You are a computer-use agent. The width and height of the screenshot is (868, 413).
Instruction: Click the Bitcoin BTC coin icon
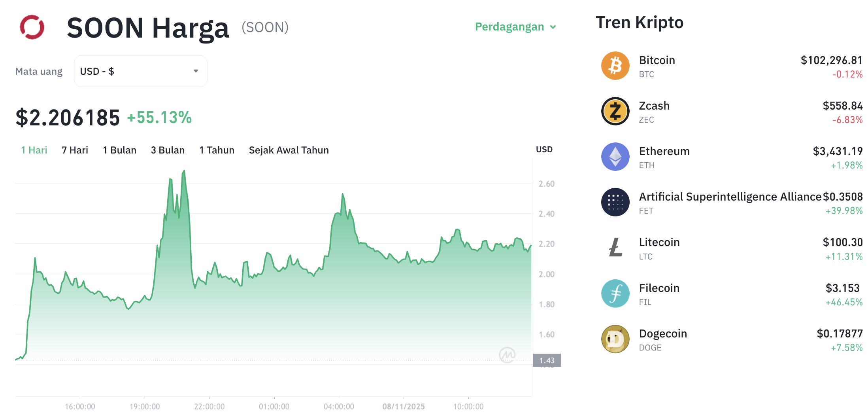point(615,66)
